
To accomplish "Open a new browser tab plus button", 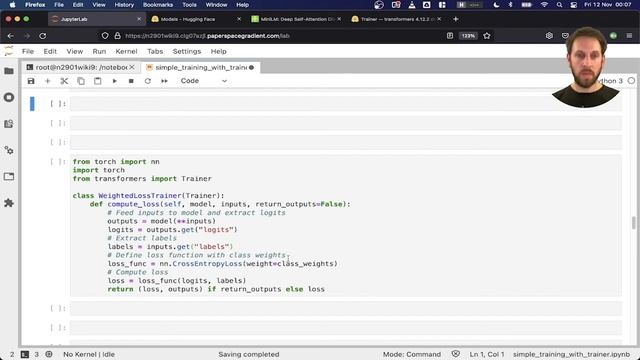I will [456, 19].
